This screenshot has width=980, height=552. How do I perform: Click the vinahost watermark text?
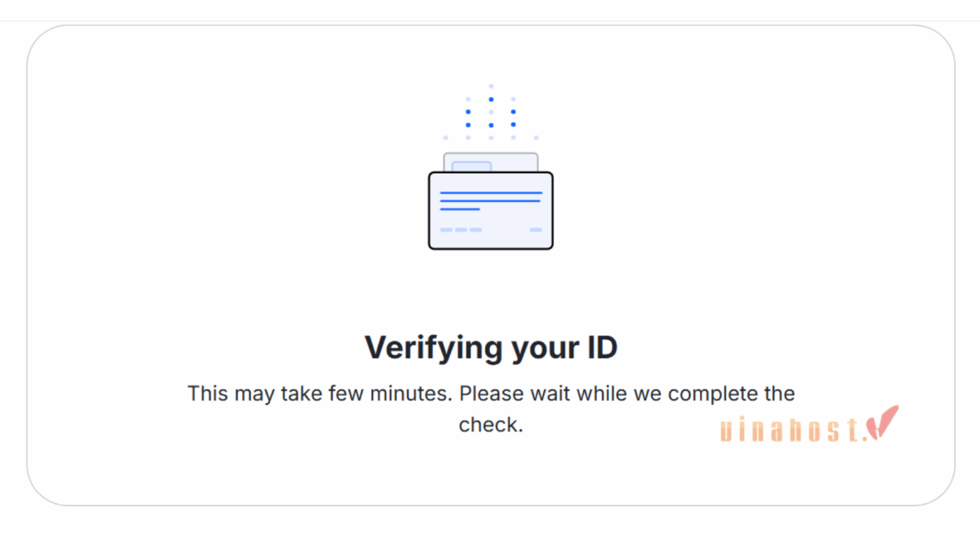[790, 429]
